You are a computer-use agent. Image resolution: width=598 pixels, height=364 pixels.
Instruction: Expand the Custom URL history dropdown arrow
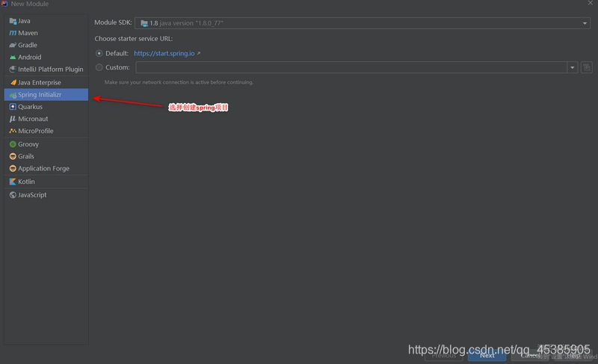pos(573,67)
